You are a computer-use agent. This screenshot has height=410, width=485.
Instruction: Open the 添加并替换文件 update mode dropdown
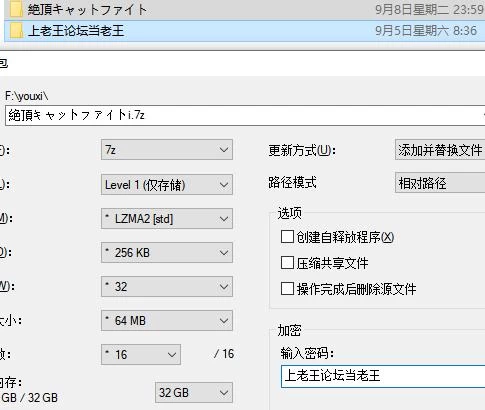440,150
